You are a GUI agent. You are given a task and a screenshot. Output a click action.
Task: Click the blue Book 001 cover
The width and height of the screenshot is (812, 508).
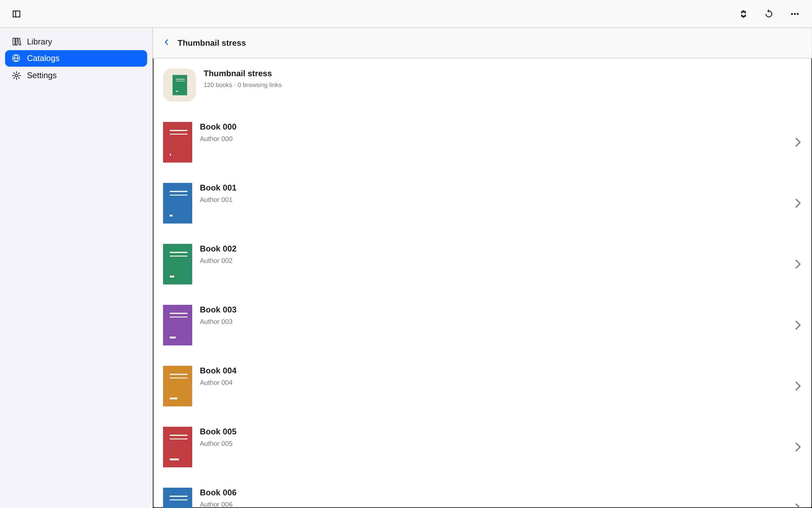click(178, 203)
